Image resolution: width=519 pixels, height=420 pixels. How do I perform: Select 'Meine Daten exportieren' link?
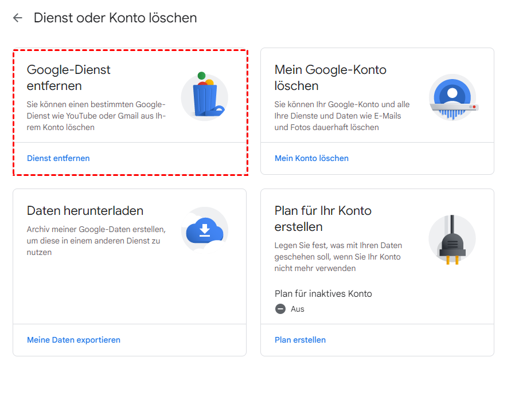tap(73, 340)
